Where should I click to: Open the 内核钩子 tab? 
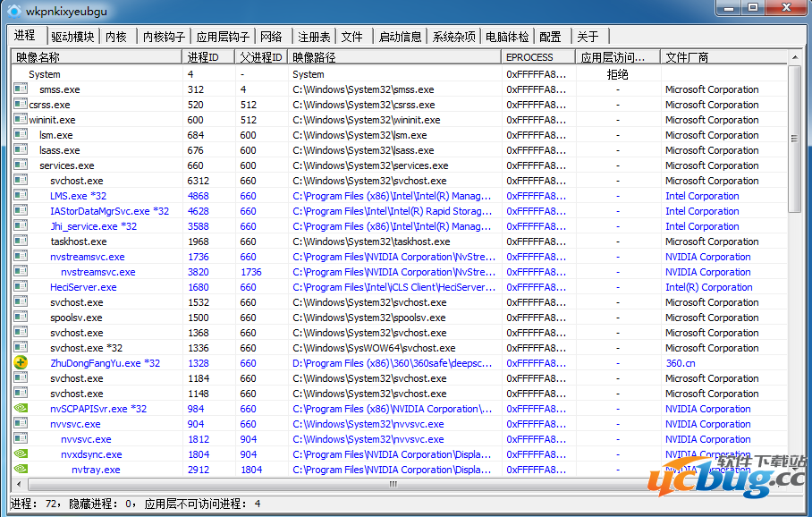[x=164, y=37]
